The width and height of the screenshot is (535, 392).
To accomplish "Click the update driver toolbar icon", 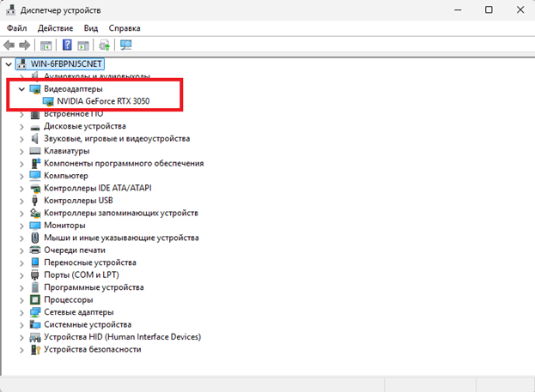I will click(105, 45).
